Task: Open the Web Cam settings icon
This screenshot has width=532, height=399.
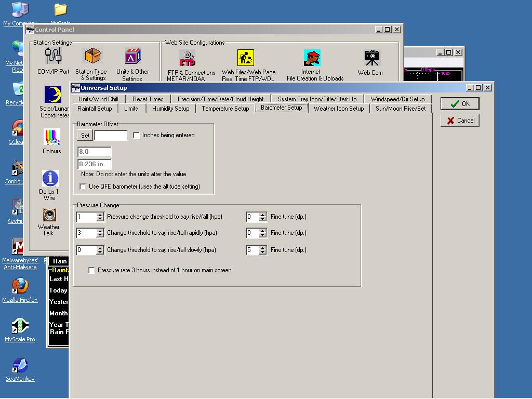Action: 371,57
